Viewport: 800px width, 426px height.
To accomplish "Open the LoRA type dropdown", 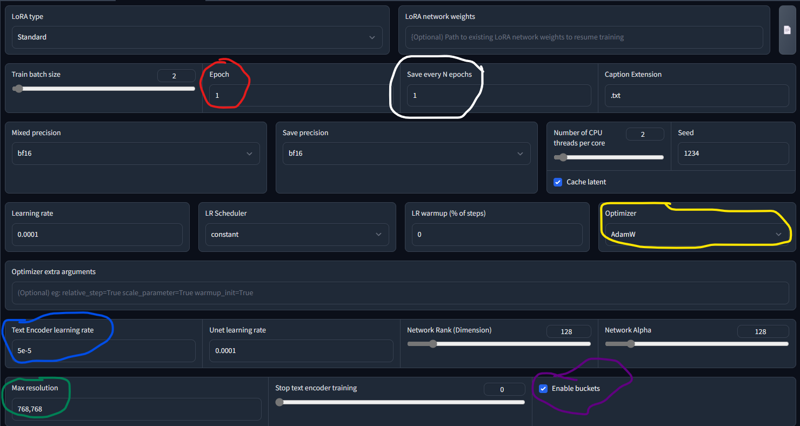I will click(197, 37).
